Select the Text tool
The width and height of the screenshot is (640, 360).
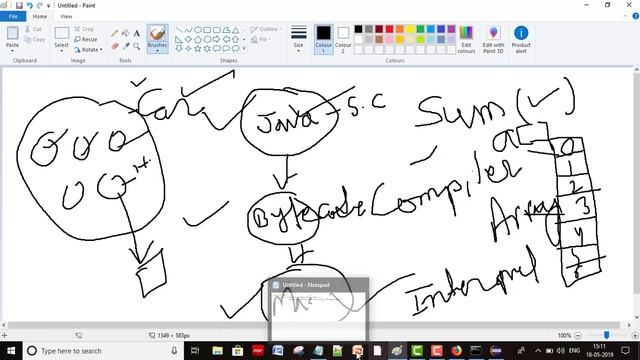click(137, 33)
